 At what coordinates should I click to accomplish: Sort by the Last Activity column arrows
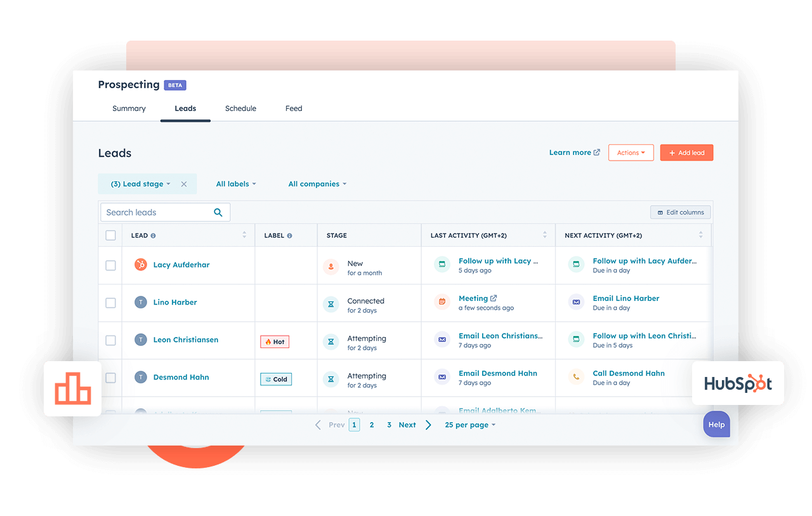(x=544, y=235)
